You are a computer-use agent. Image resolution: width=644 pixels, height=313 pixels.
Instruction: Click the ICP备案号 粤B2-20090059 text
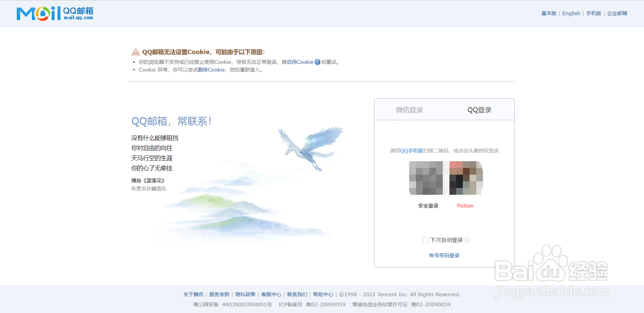coord(312,305)
